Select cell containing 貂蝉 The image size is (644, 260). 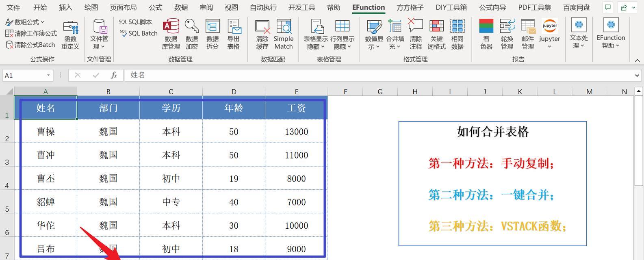click(46, 201)
